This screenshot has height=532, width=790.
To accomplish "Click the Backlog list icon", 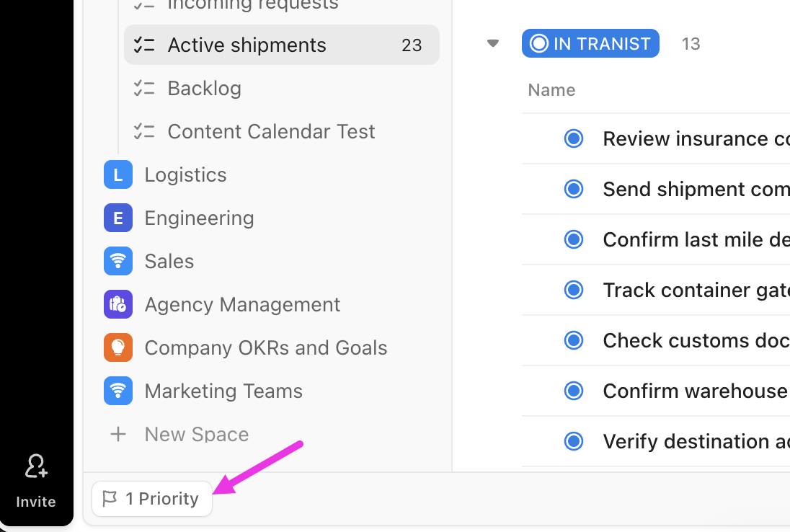I will 144,88.
